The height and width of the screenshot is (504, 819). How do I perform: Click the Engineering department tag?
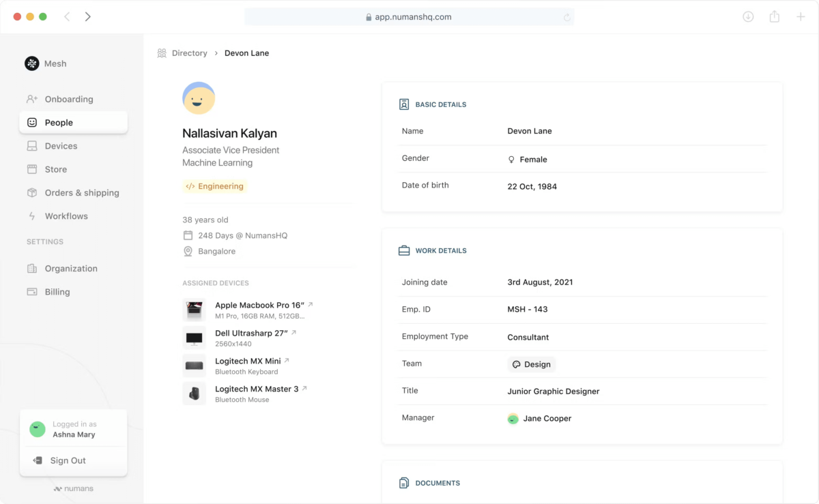[214, 186]
